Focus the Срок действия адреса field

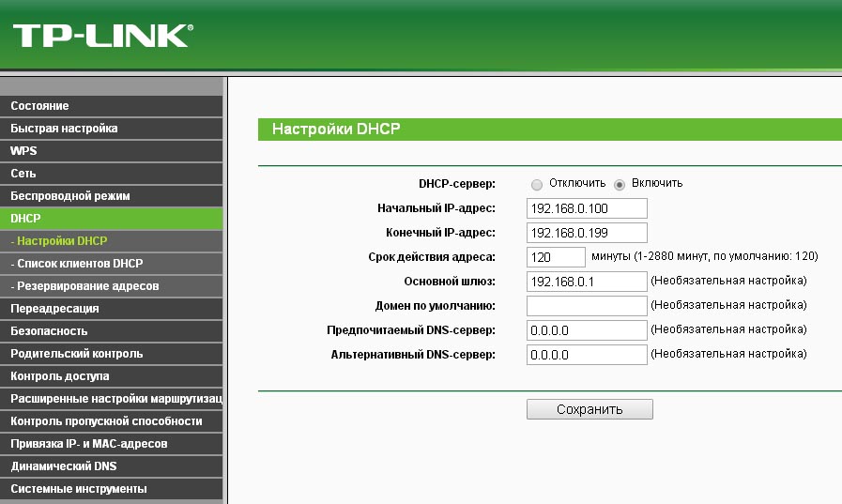tap(556, 257)
